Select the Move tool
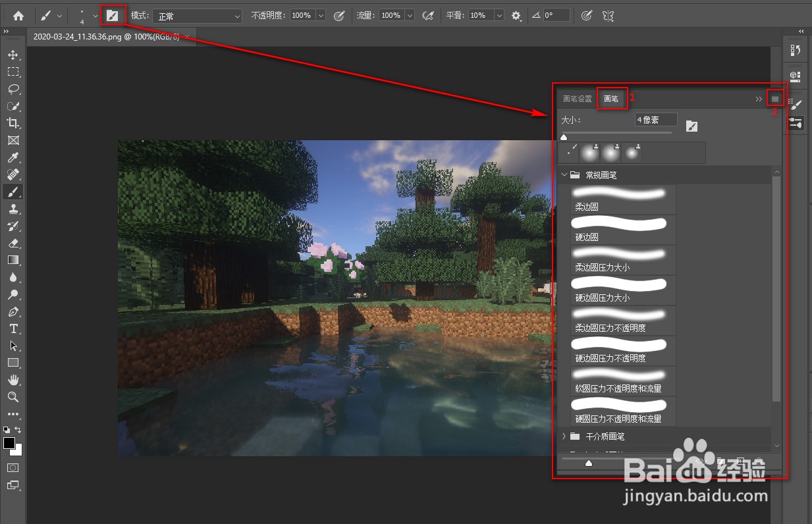 tap(13, 55)
